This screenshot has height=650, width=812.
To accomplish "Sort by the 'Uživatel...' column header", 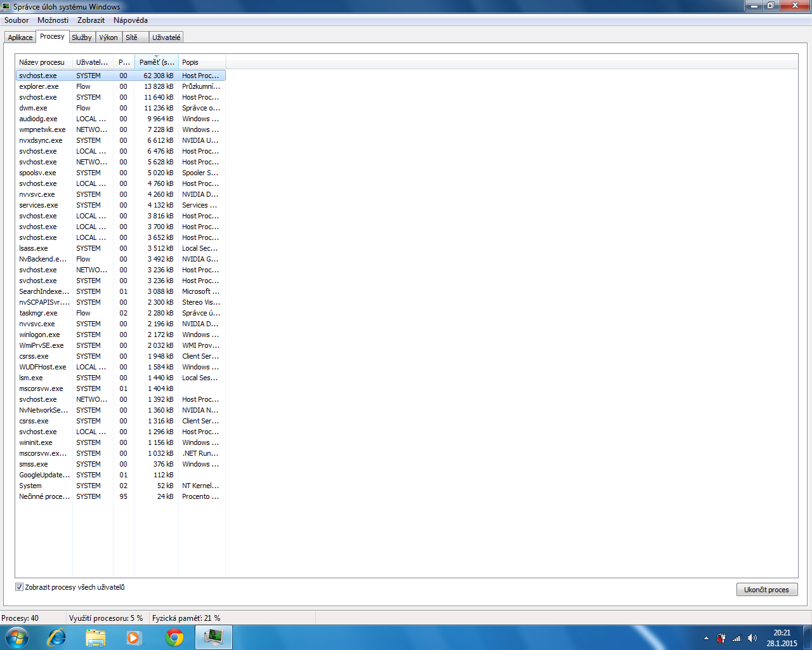I will [93, 62].
